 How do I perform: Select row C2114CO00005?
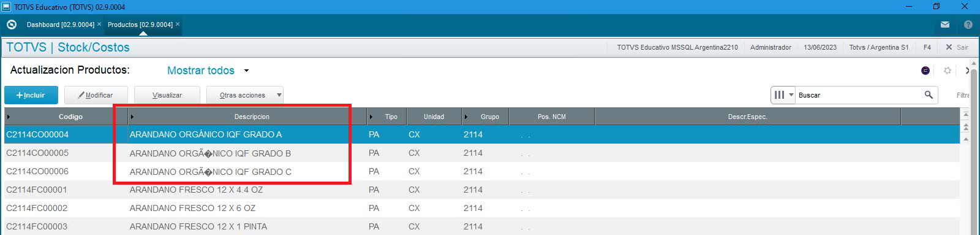point(482,153)
